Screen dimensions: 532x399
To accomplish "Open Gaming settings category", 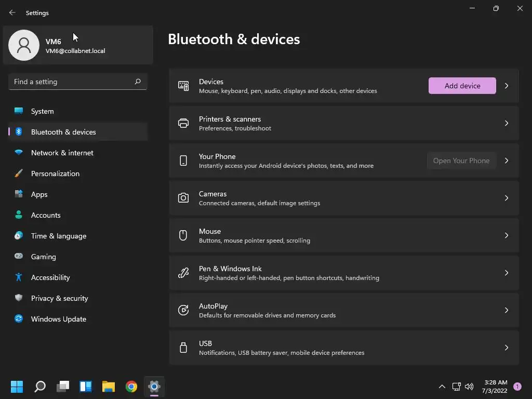I will click(x=78, y=257).
